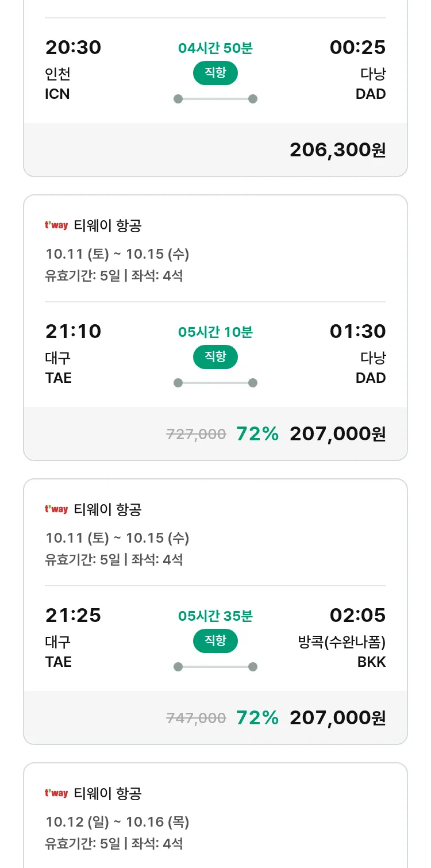431x868 pixels.
Task: Tap the 직항 badge on the Incheon flight
Action: (x=215, y=73)
